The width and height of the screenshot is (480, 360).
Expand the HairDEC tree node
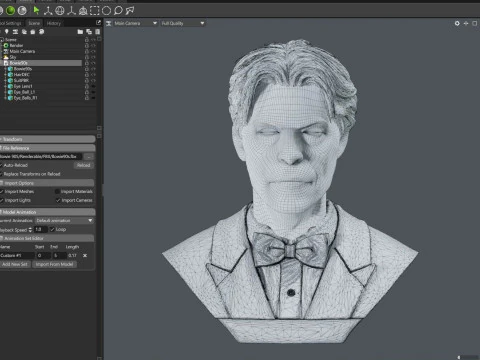[x=5, y=75]
